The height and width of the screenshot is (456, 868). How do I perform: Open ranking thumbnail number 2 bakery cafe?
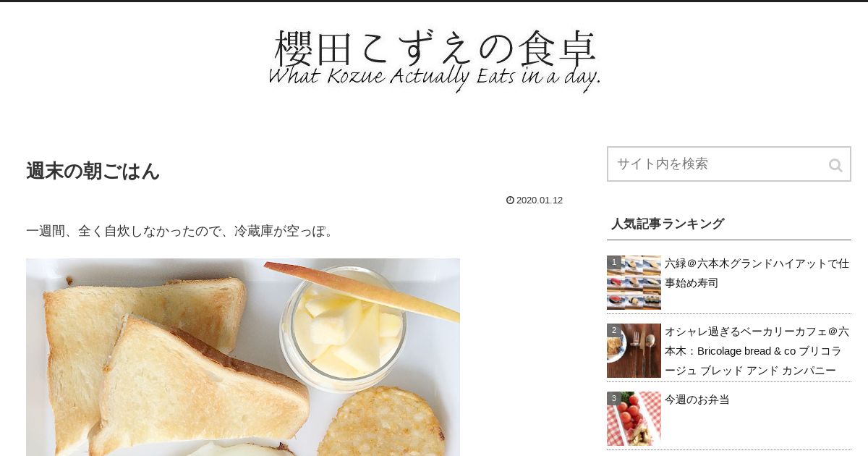click(x=634, y=350)
